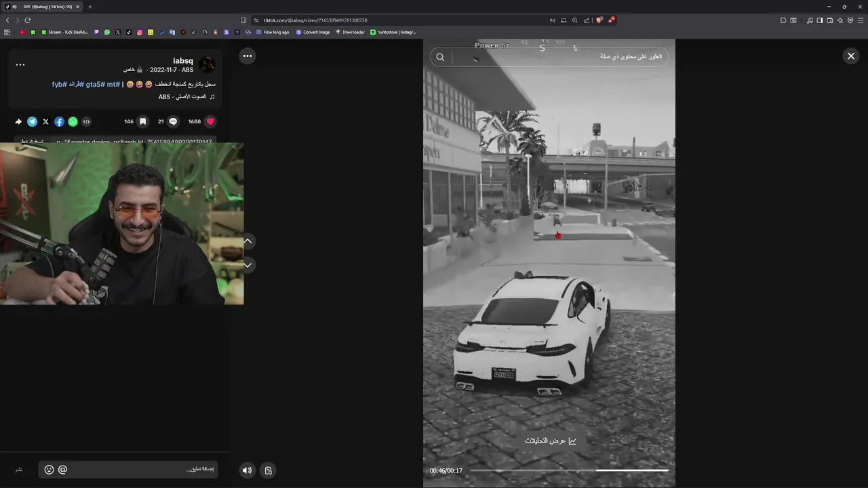This screenshot has height=488, width=868.
Task: Go forward in the browser
Action: tap(18, 20)
